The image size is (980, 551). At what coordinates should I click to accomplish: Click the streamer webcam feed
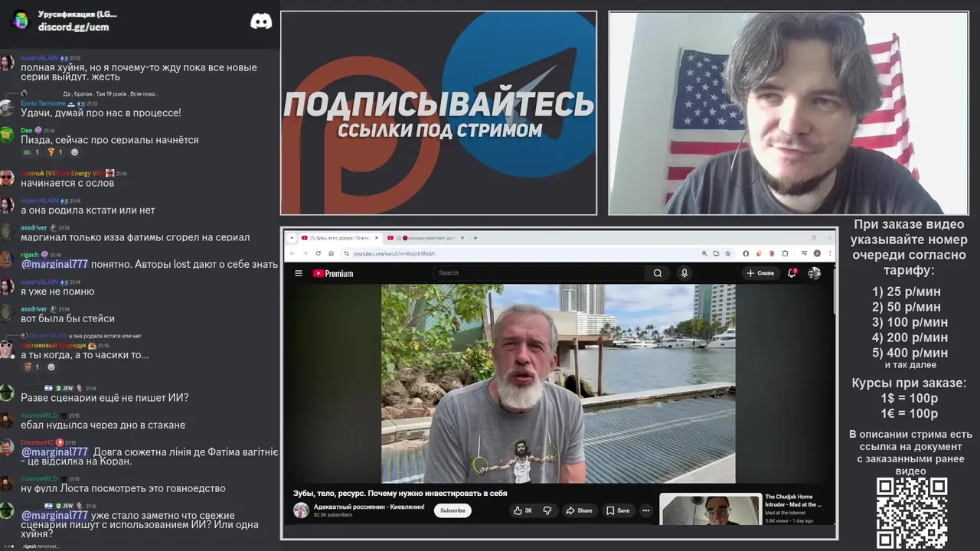[x=789, y=113]
